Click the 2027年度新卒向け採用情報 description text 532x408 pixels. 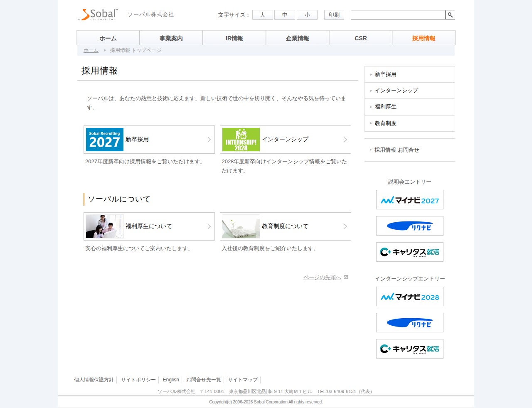coord(145,162)
